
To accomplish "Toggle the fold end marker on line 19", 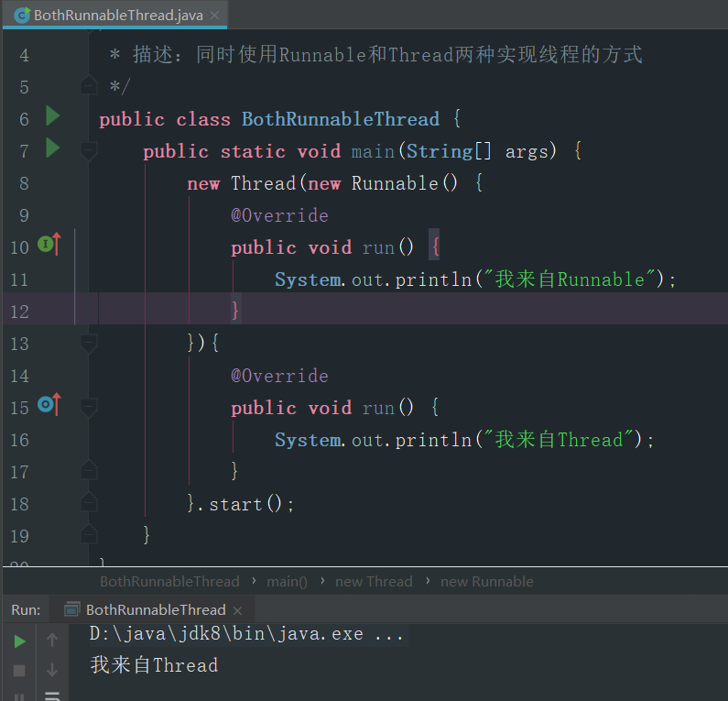I will [x=89, y=535].
